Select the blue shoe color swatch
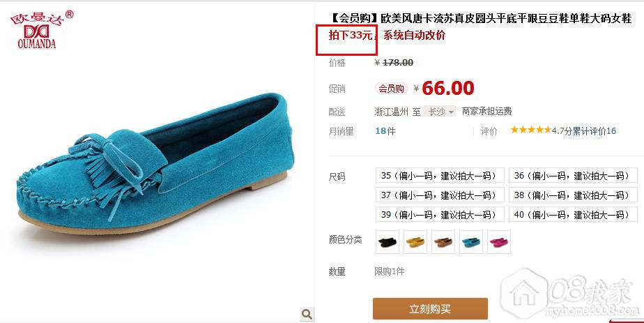 (x=471, y=242)
